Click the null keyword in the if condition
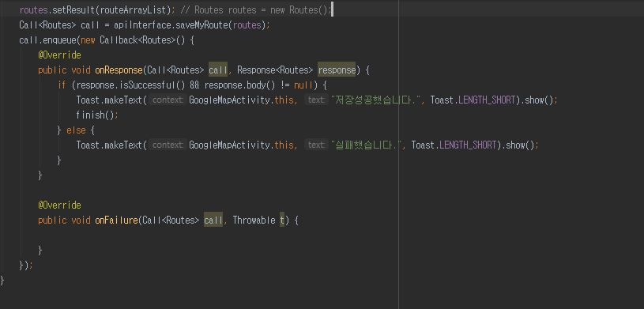 tap(303, 85)
